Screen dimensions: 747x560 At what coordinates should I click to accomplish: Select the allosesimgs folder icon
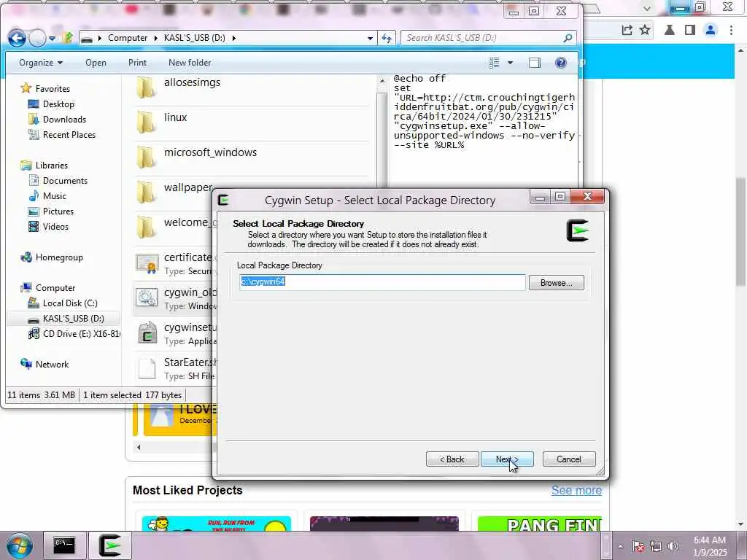[146, 87]
